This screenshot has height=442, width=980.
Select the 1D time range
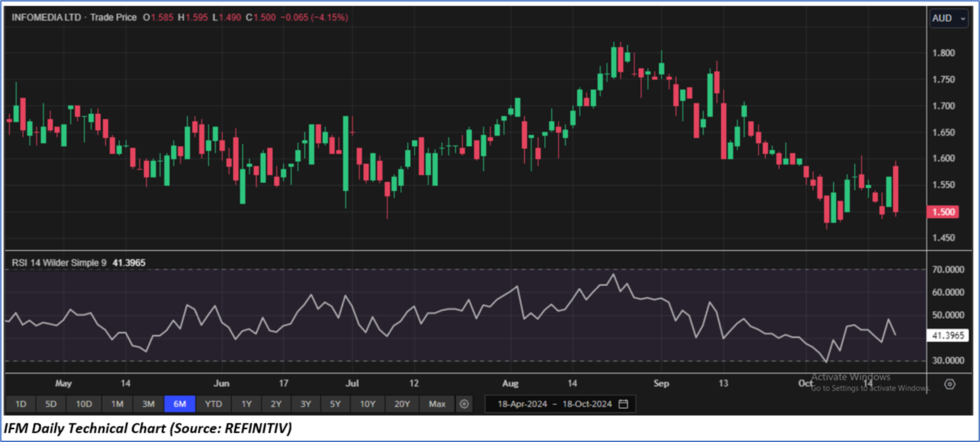21,404
